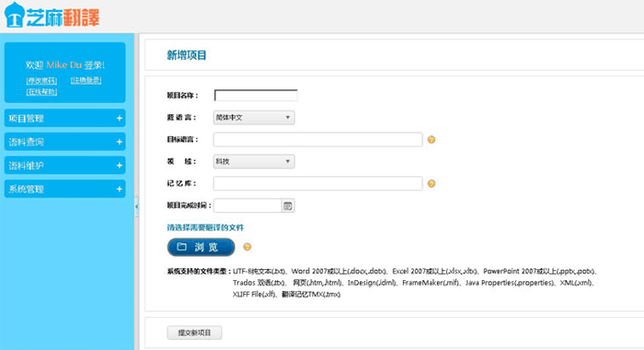644x350 pixels.
Task: Click the 提交新项目 submit button
Action: tap(195, 332)
